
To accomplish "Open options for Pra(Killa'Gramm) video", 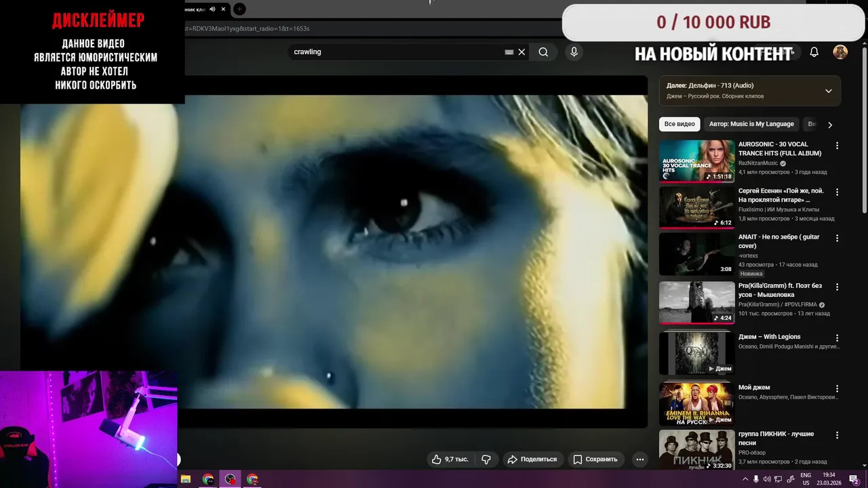I will pos(837,287).
